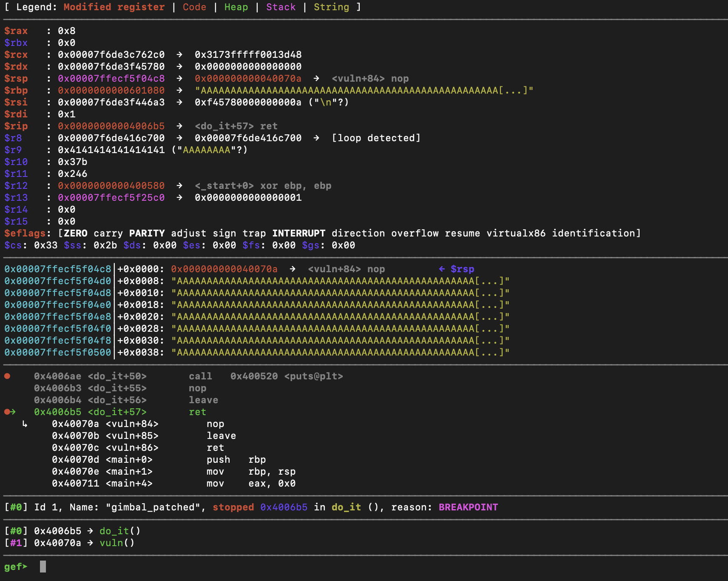Click the INTERRUPT flag in eflags
Screen dimensions: 728x581
[x=299, y=233]
